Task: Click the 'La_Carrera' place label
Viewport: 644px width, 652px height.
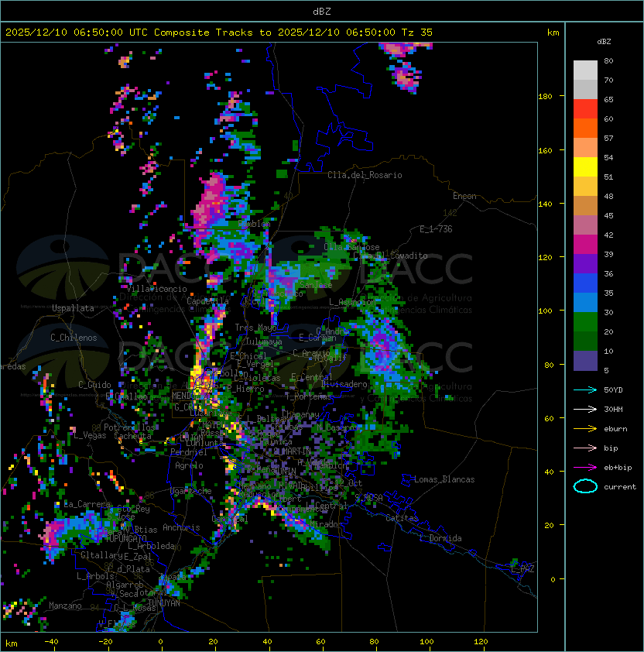Action: coord(87,504)
